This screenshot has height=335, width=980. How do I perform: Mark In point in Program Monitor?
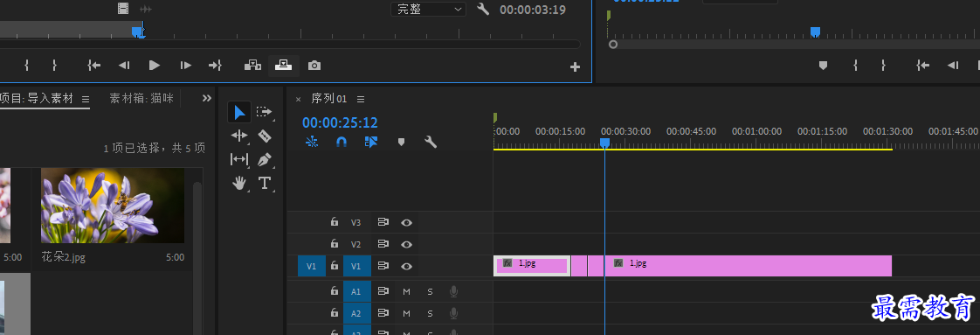click(x=856, y=65)
